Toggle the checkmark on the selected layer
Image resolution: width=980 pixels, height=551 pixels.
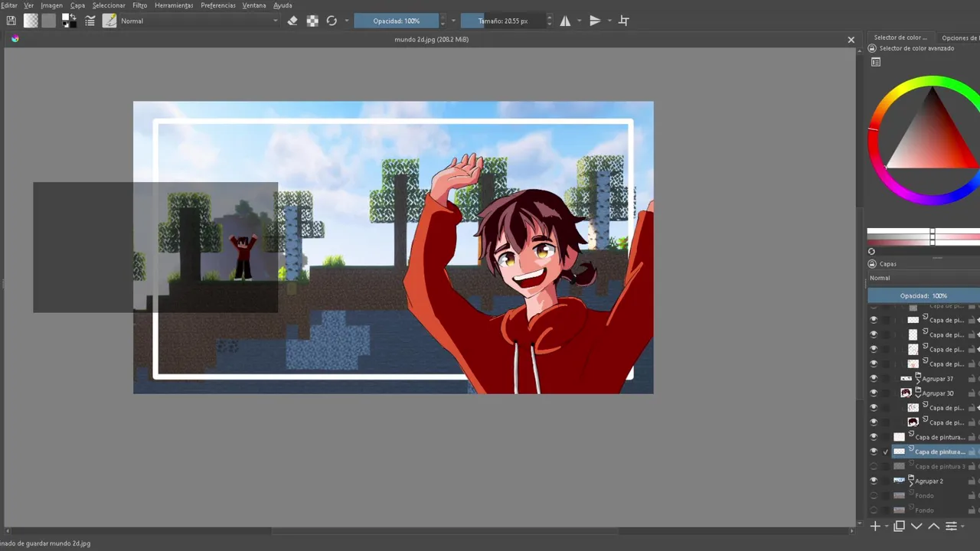point(886,452)
